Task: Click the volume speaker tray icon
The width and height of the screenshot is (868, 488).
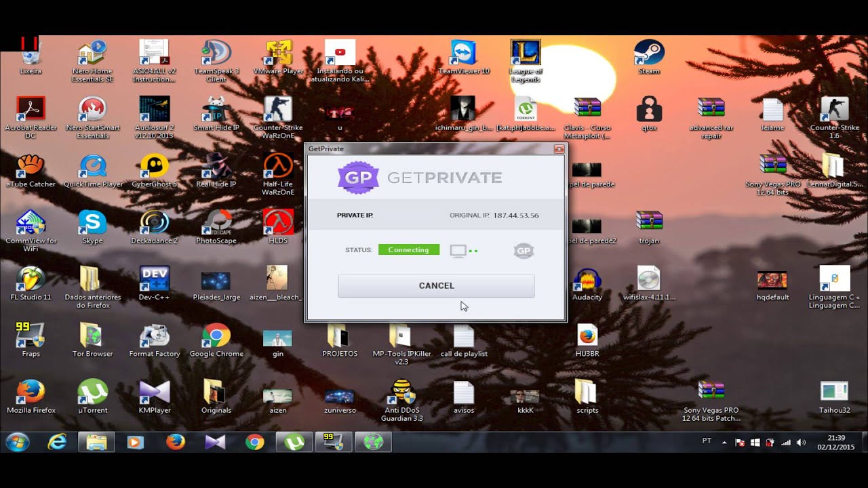Action: pyautogui.click(x=801, y=443)
